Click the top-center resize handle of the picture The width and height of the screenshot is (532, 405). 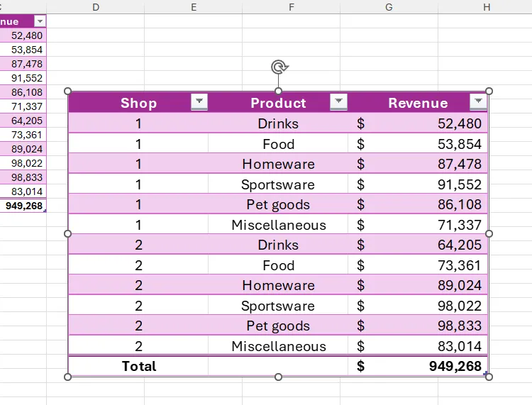[278, 91]
